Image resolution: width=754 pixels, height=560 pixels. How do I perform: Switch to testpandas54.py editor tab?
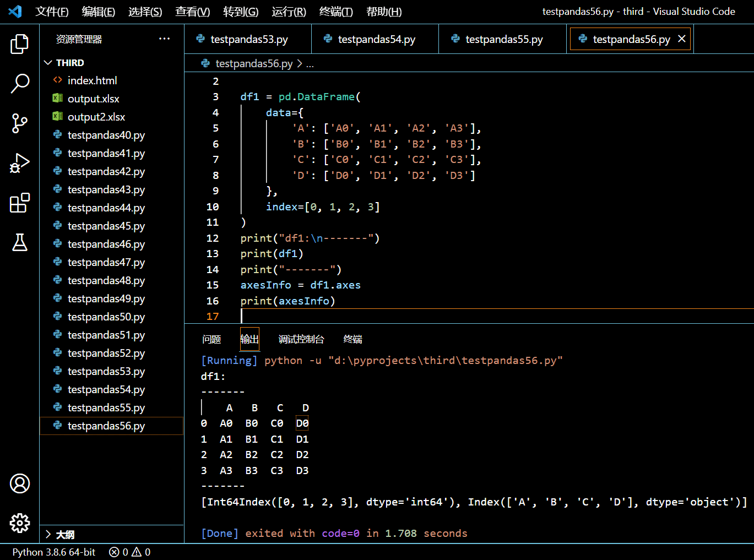coord(375,39)
